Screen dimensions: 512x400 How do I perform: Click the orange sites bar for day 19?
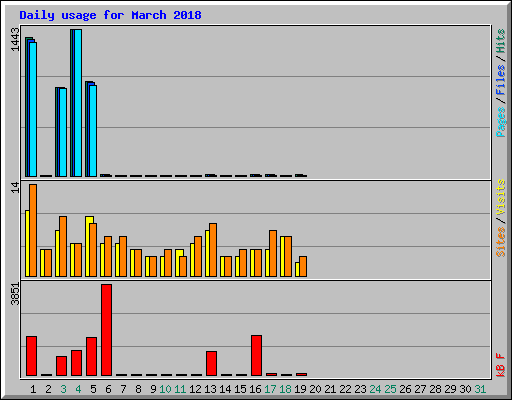point(303,266)
